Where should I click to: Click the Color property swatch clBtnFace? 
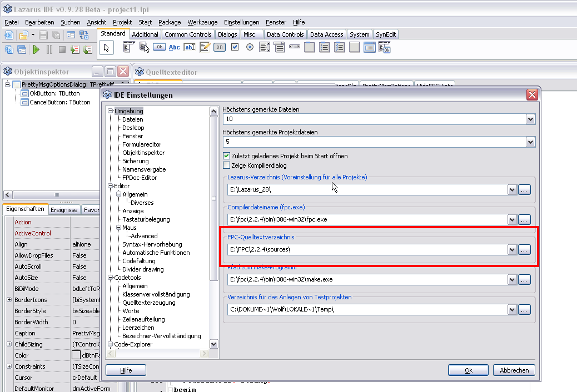(76, 355)
